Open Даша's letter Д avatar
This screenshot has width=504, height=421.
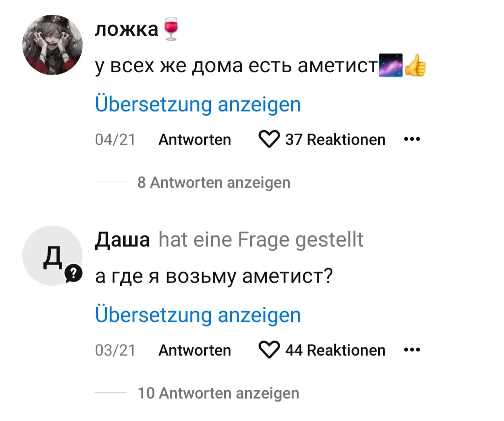(51, 256)
